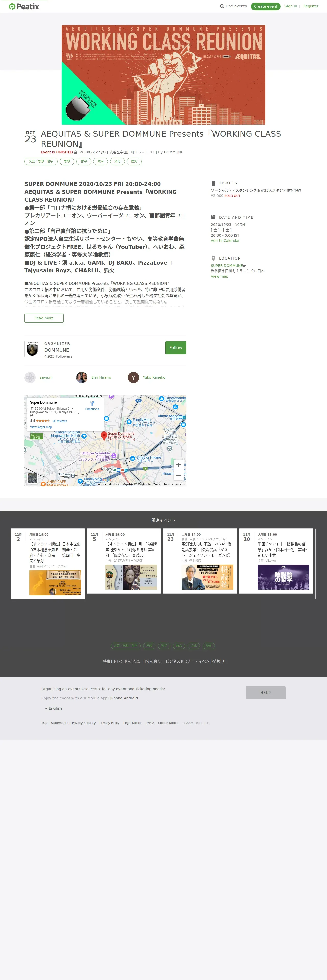The width and height of the screenshot is (327, 980).
Task: Open the DOMMUNE organizer name link
Action: pyautogui.click(x=57, y=350)
